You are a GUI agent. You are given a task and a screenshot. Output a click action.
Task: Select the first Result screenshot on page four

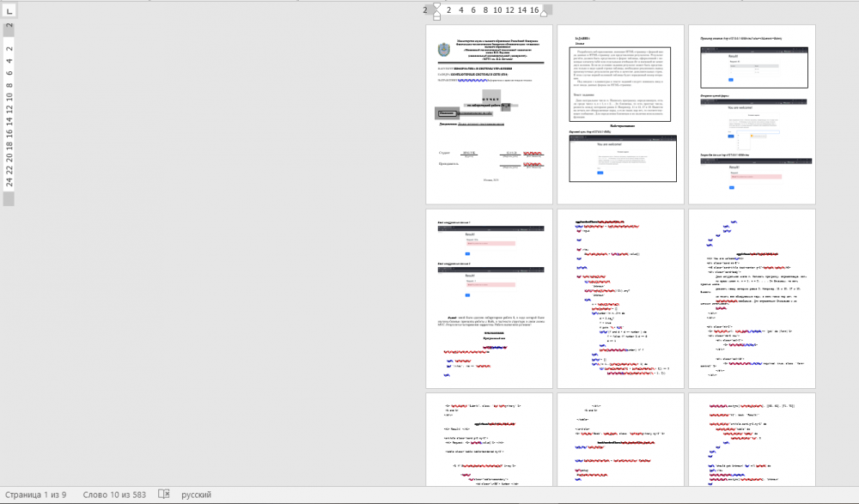tap(488, 240)
